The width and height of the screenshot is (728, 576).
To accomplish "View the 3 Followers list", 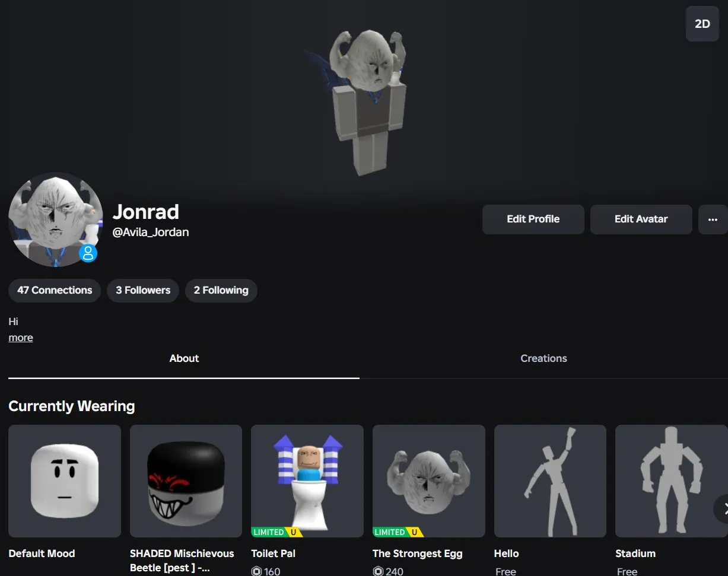I will point(143,291).
